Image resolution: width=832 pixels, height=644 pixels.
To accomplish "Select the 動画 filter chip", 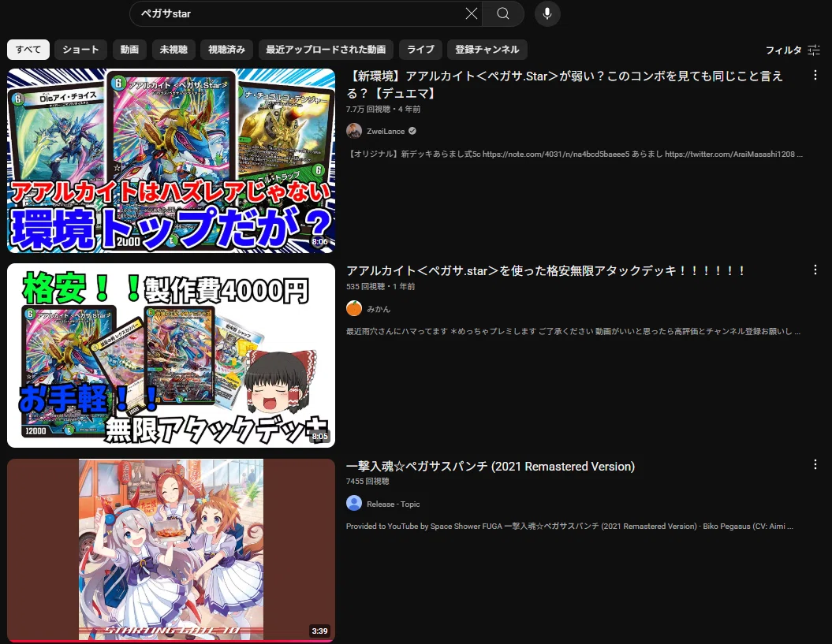I will (129, 50).
